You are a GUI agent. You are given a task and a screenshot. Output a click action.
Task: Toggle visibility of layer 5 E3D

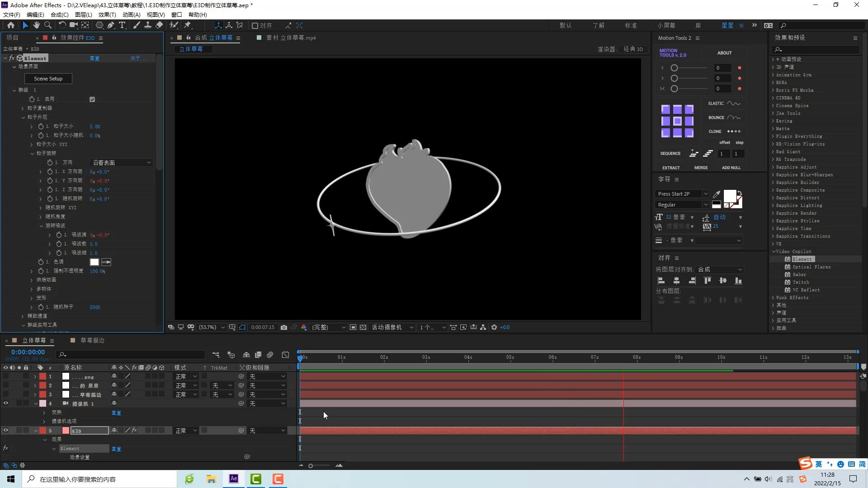pyautogui.click(x=6, y=431)
